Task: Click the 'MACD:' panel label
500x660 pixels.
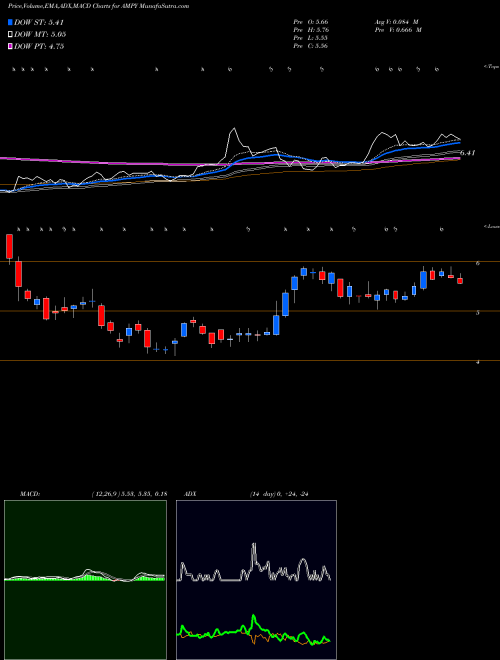Action: click(x=30, y=494)
